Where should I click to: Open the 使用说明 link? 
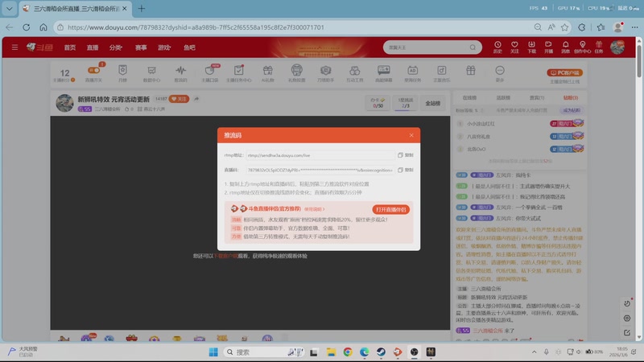tap(314, 209)
